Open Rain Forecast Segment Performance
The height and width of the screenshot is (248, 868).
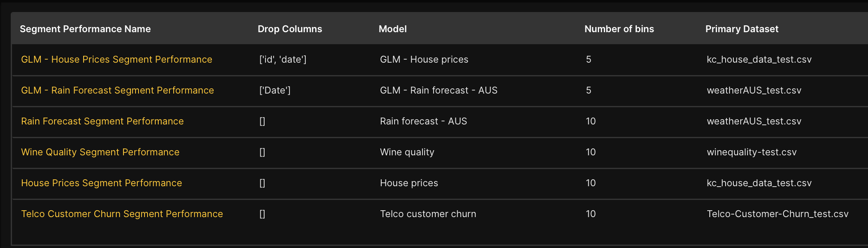coord(102,121)
